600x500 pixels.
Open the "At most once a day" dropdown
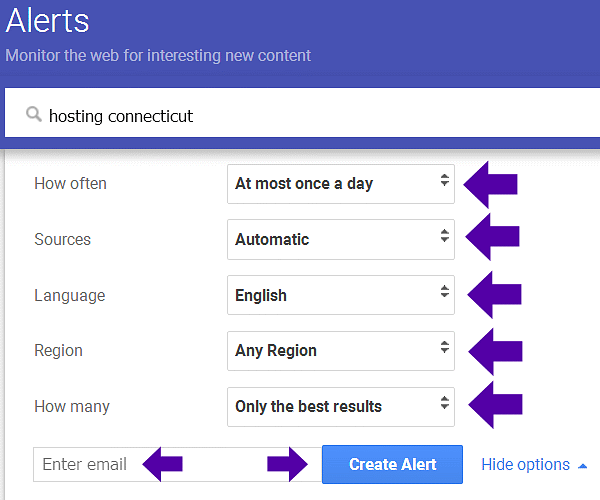tap(330, 184)
